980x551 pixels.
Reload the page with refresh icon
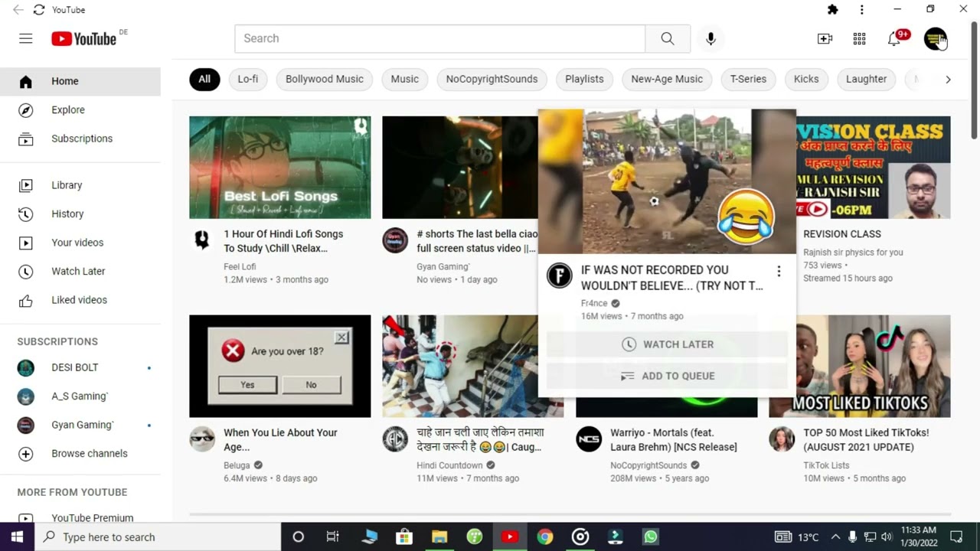[39, 10]
